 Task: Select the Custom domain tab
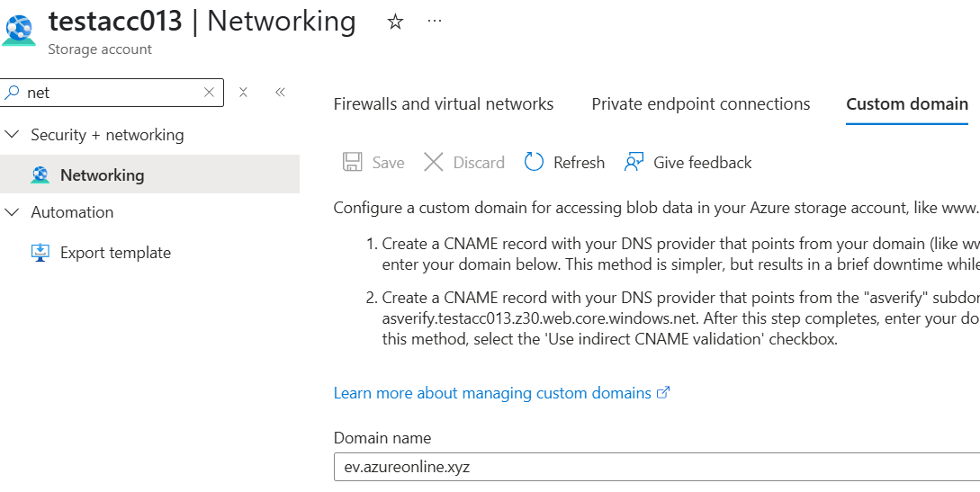click(x=907, y=103)
